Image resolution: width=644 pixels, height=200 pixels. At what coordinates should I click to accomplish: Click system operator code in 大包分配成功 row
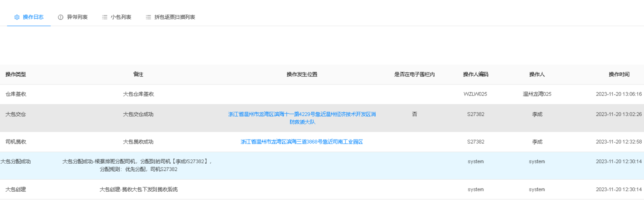pos(476,162)
